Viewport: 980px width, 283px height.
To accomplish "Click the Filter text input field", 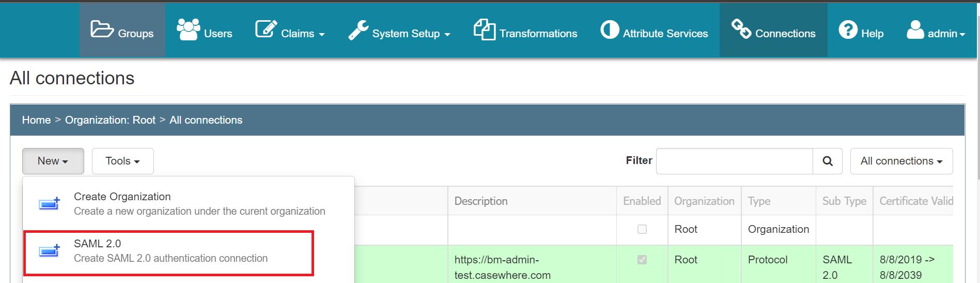I will (735, 161).
